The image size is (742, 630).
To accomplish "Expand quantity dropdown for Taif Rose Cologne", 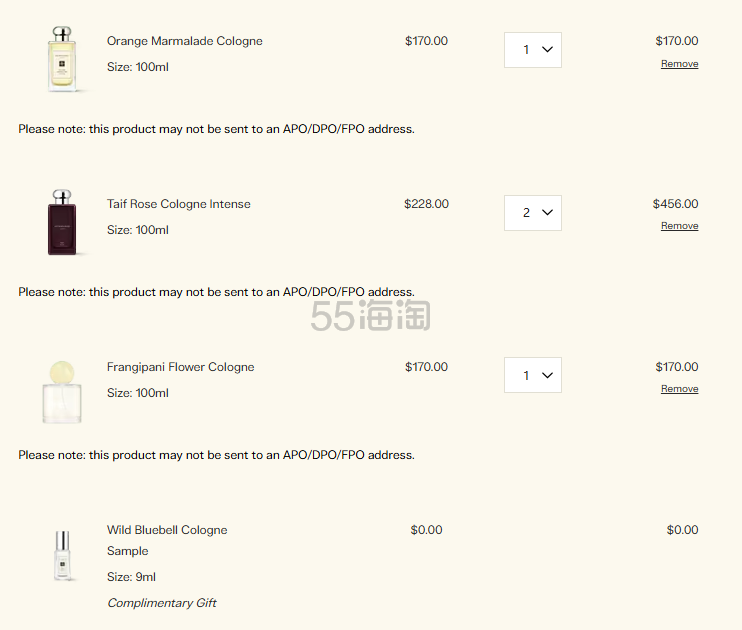I will [x=533, y=213].
